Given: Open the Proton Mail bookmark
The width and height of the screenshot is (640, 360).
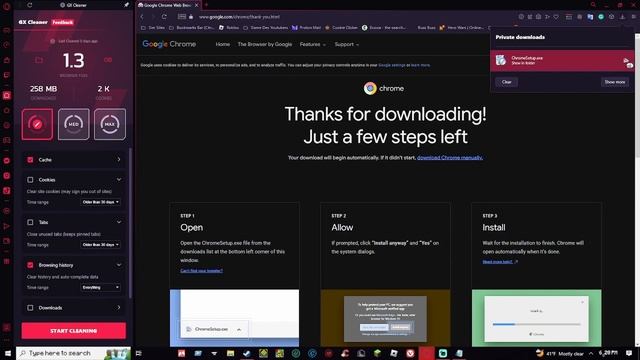Looking at the screenshot, I should click(307, 28).
